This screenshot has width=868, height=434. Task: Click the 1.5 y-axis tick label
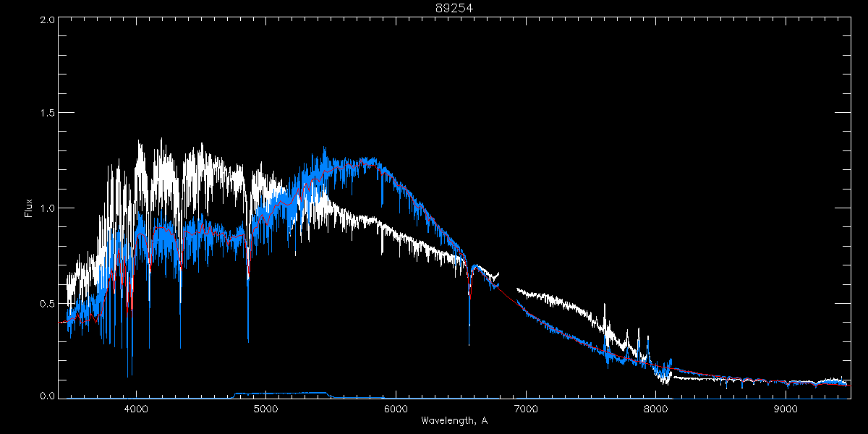47,114
